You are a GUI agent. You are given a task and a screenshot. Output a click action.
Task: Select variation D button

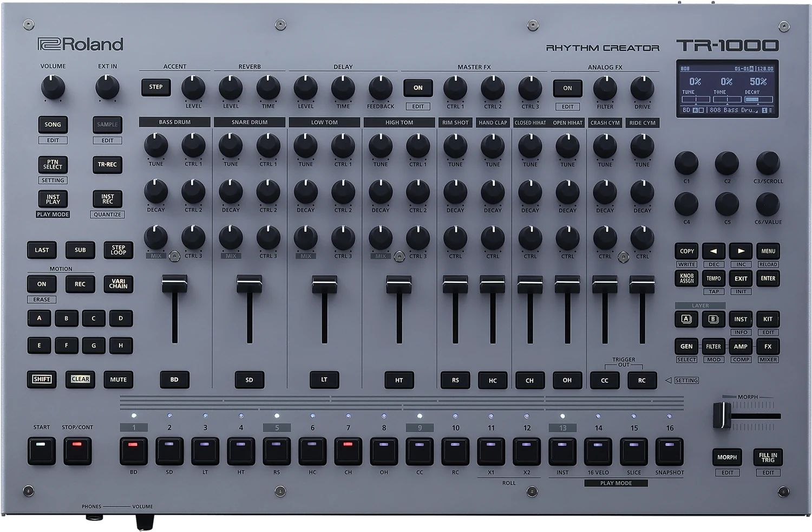121,318
